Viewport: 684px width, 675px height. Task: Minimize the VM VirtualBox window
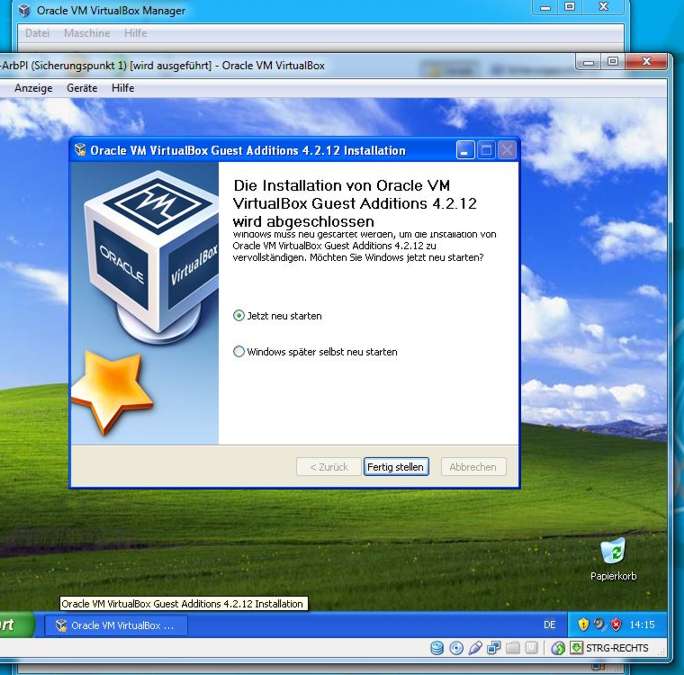(x=589, y=62)
